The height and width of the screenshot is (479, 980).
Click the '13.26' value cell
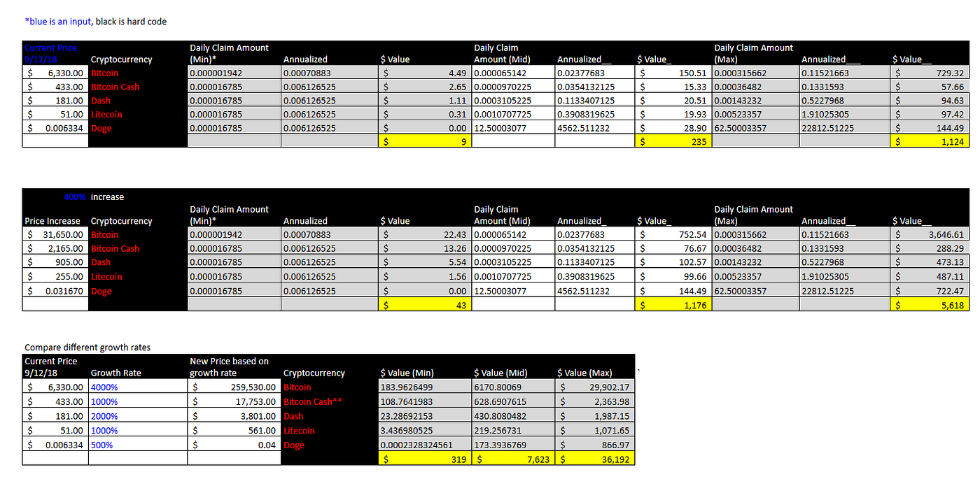[x=425, y=248]
